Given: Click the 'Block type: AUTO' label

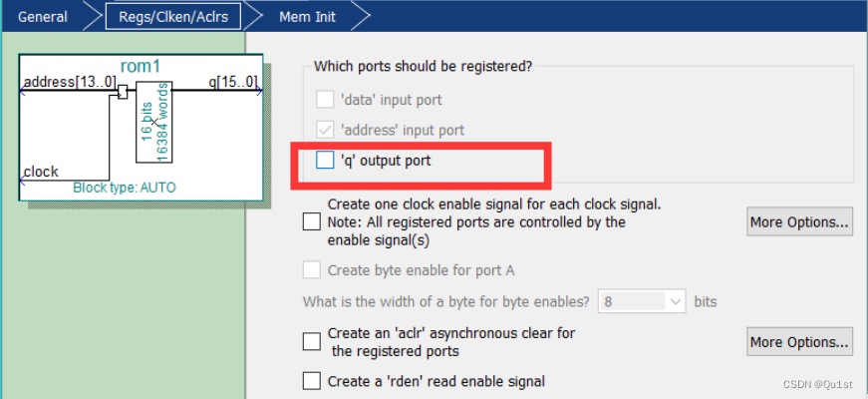Looking at the screenshot, I should (127, 188).
